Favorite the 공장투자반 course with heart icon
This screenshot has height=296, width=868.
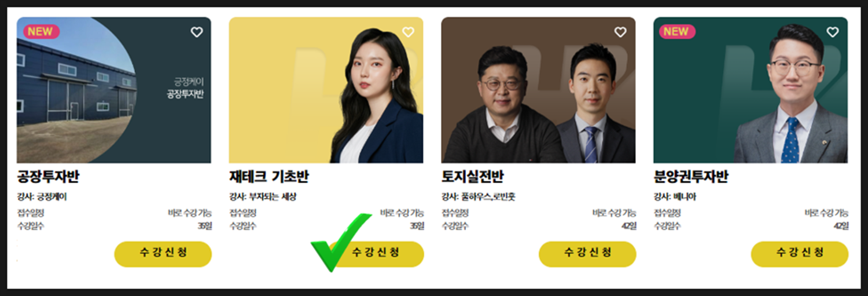(197, 32)
